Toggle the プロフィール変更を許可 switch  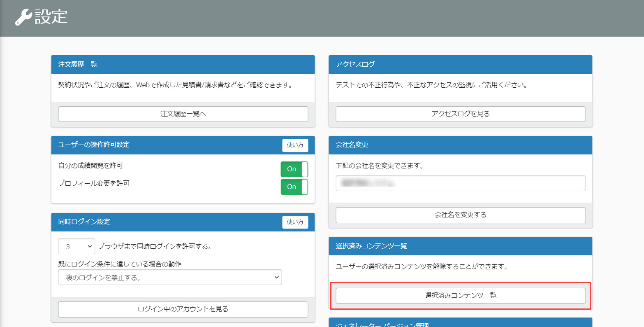pos(294,187)
